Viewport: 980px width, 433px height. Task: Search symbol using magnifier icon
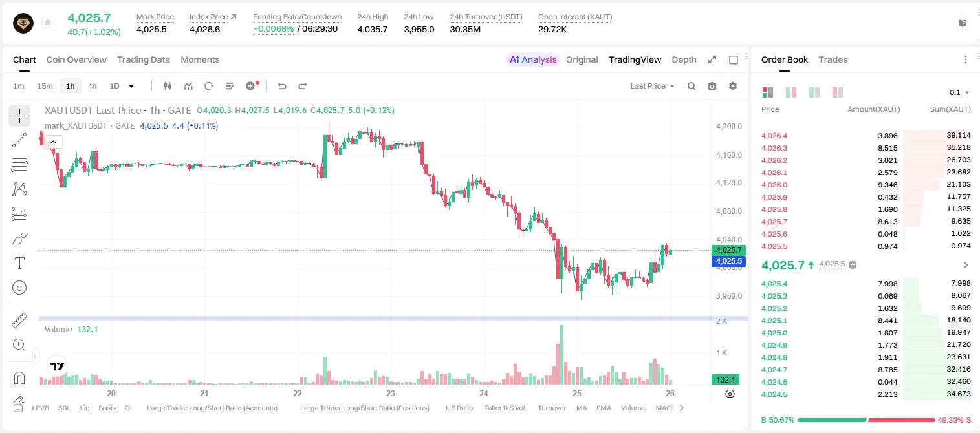coord(691,86)
